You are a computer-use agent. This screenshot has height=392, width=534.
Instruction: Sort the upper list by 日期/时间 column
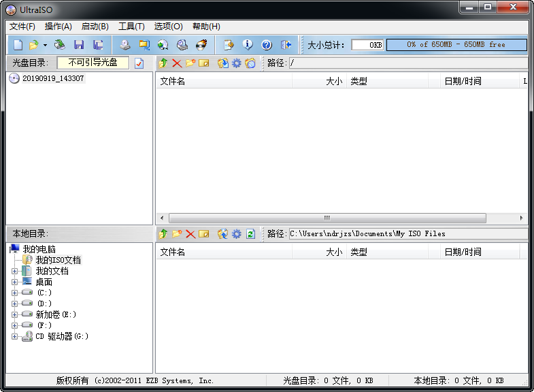coord(480,82)
